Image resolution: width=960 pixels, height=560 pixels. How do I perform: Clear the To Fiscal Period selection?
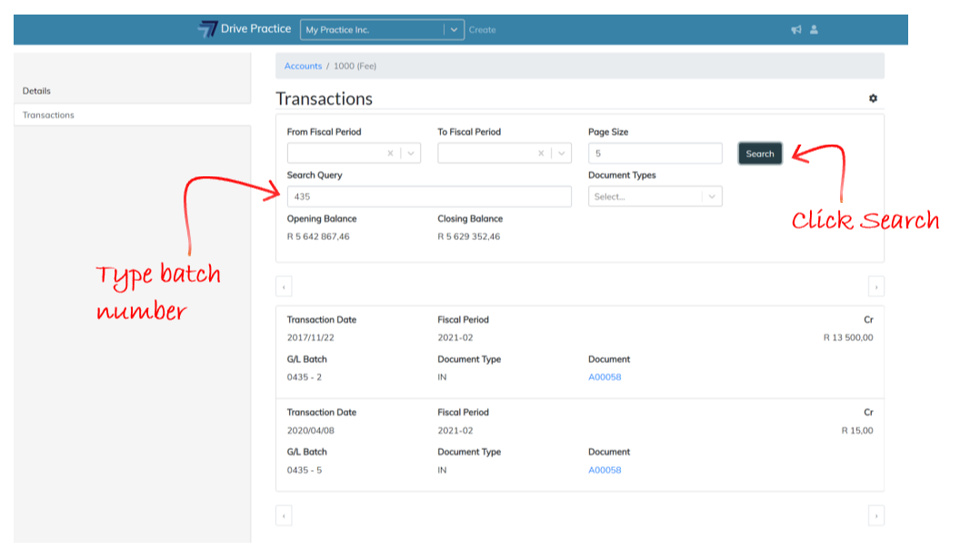click(542, 154)
